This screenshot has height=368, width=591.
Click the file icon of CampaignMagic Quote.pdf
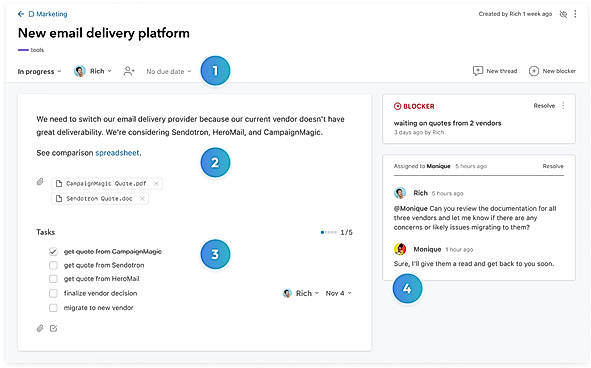coord(59,184)
